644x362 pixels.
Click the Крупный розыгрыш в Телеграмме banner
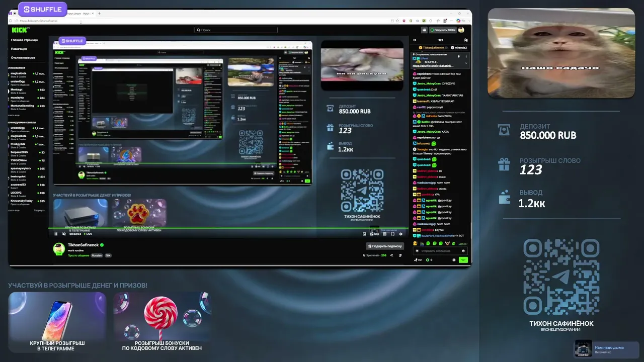point(57,322)
